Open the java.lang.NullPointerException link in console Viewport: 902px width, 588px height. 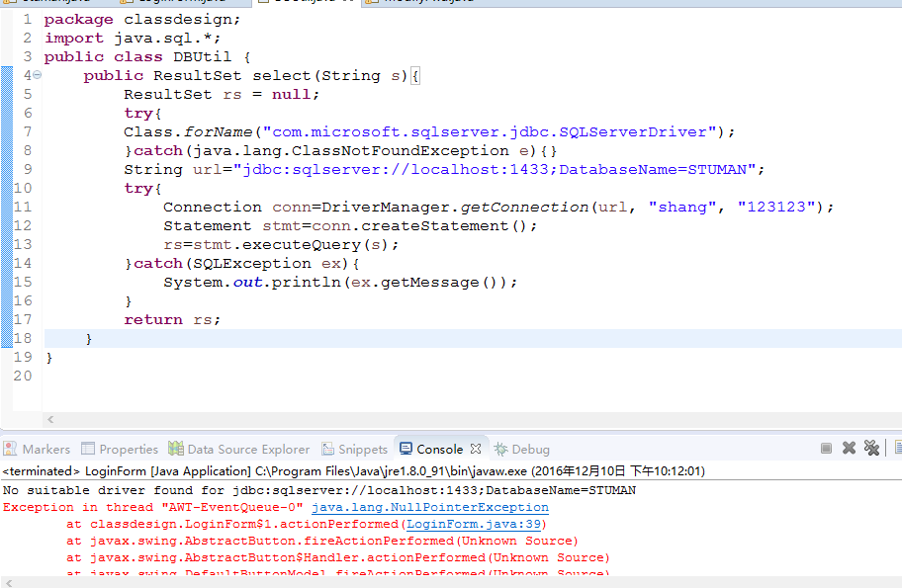(x=429, y=507)
